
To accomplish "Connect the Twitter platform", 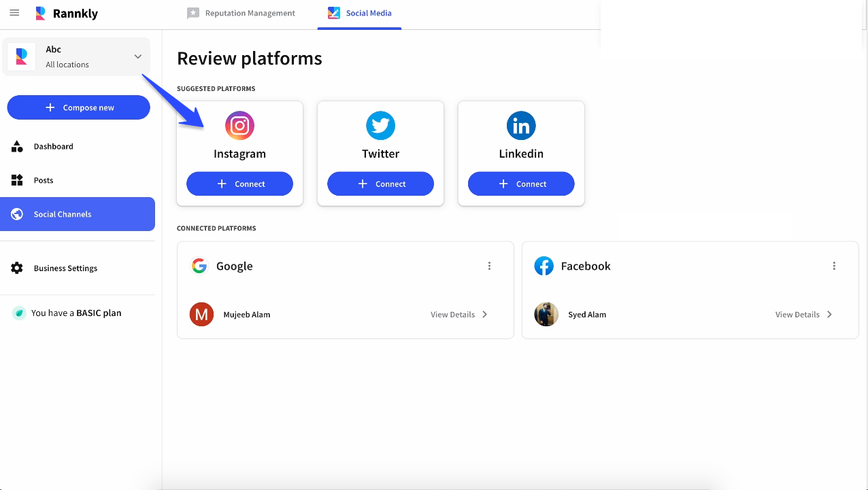I will [380, 183].
